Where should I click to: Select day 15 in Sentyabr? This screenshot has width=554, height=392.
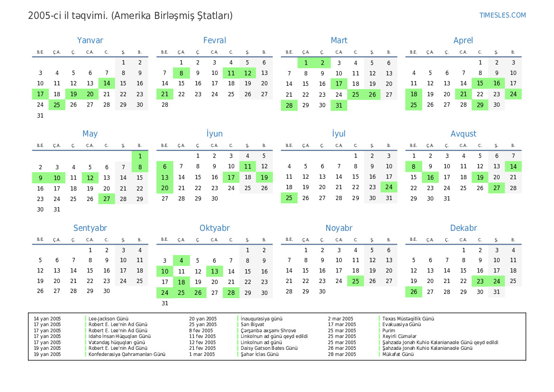[90, 271]
